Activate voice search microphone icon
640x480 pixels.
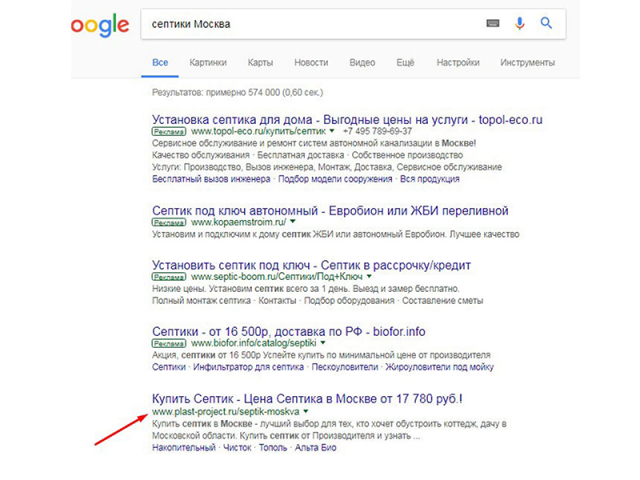[519, 23]
